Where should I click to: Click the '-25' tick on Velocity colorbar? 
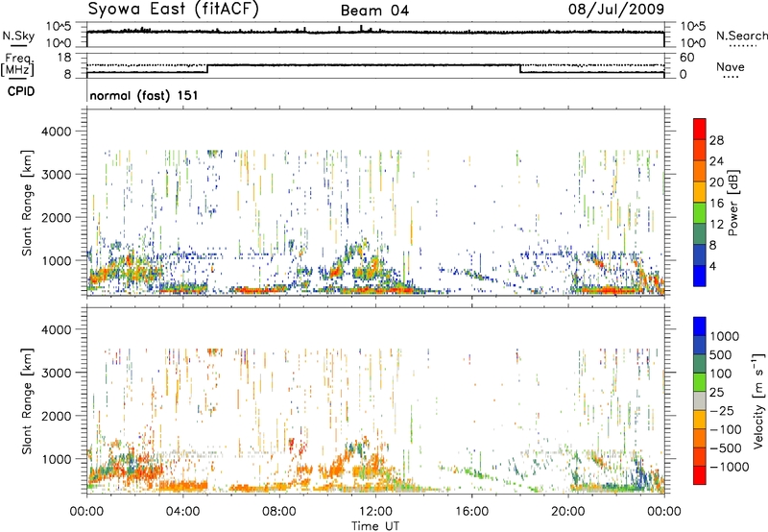pos(722,410)
